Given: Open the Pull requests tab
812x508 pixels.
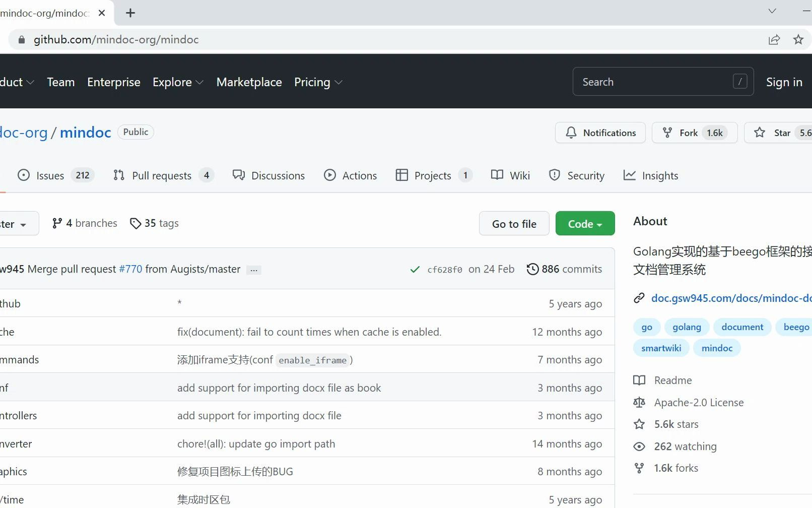Looking at the screenshot, I should pos(164,175).
